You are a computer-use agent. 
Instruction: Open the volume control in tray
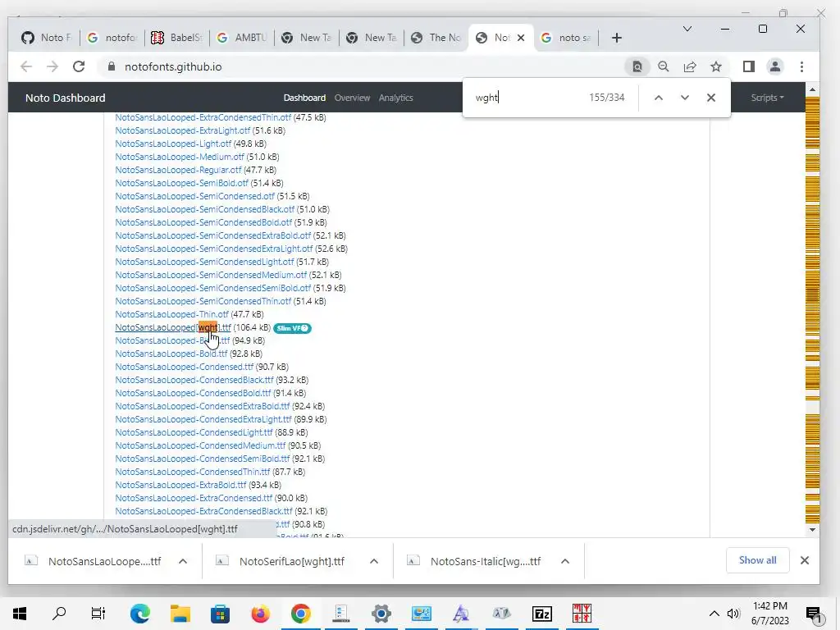click(733, 614)
